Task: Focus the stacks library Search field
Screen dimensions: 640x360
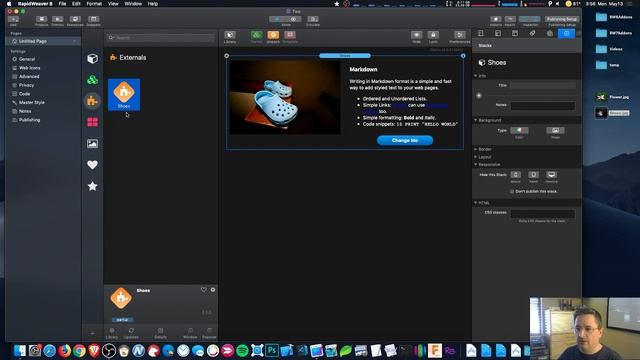Action: click(161, 38)
